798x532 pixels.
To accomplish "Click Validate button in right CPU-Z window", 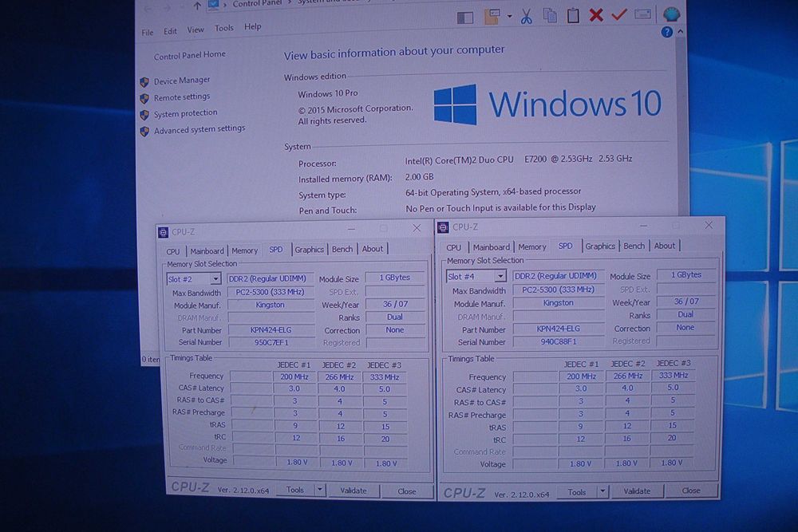I will click(x=637, y=491).
